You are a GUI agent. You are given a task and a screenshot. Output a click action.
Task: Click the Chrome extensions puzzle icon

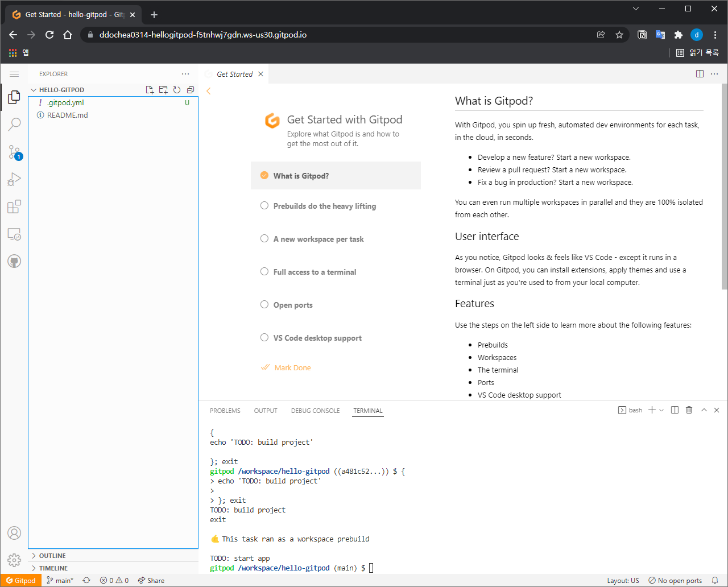click(x=679, y=35)
